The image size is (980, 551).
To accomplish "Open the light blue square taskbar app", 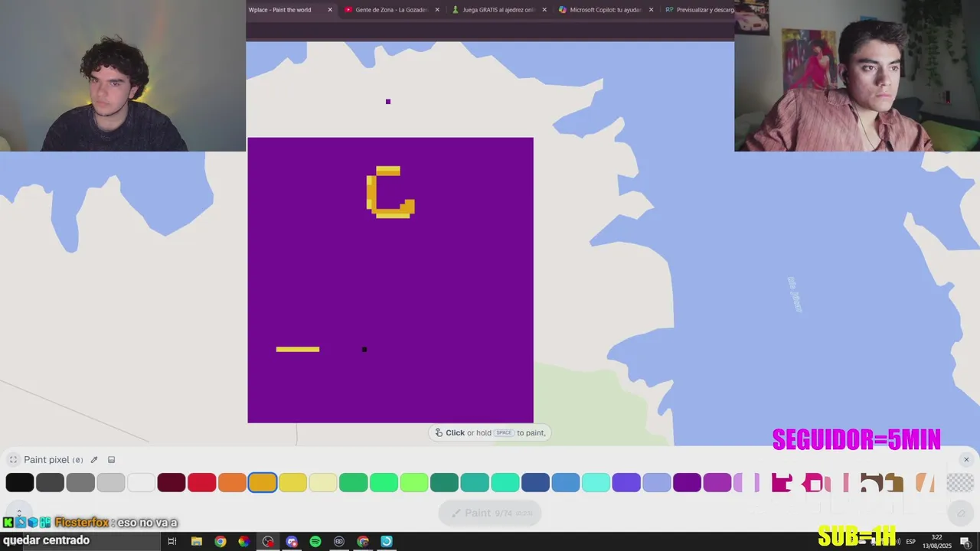I will tap(387, 541).
